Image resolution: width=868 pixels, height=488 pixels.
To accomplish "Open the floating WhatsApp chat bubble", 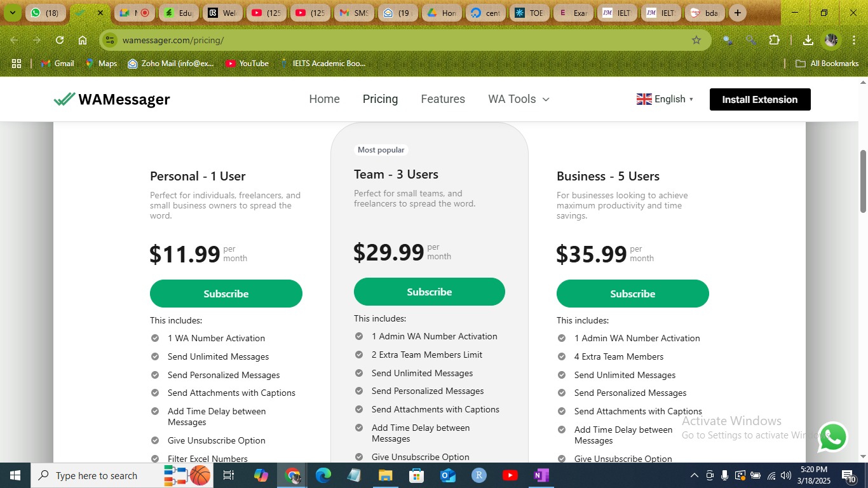I will [833, 438].
